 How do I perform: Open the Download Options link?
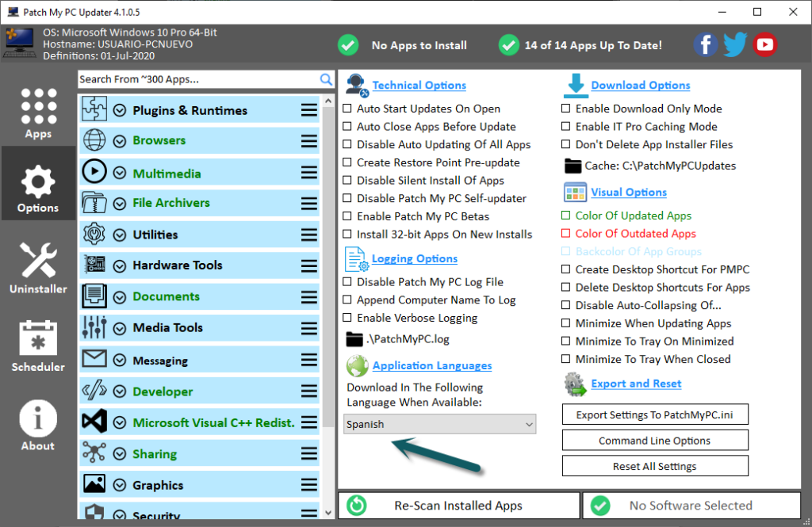pyautogui.click(x=641, y=85)
